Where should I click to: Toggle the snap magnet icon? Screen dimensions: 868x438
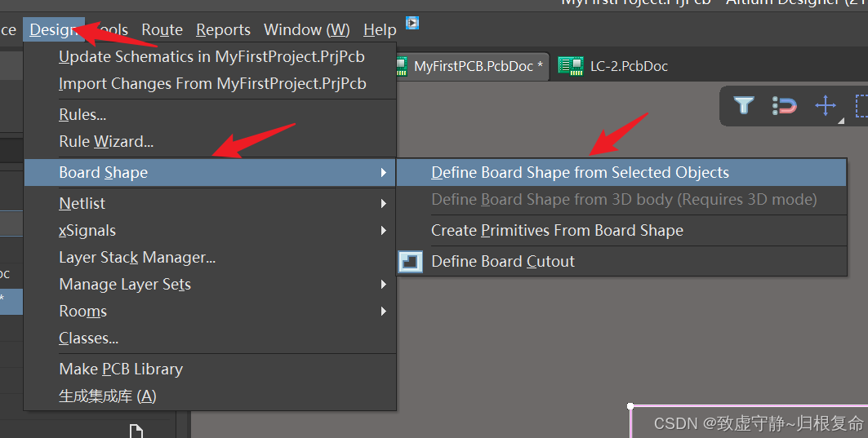tap(785, 105)
